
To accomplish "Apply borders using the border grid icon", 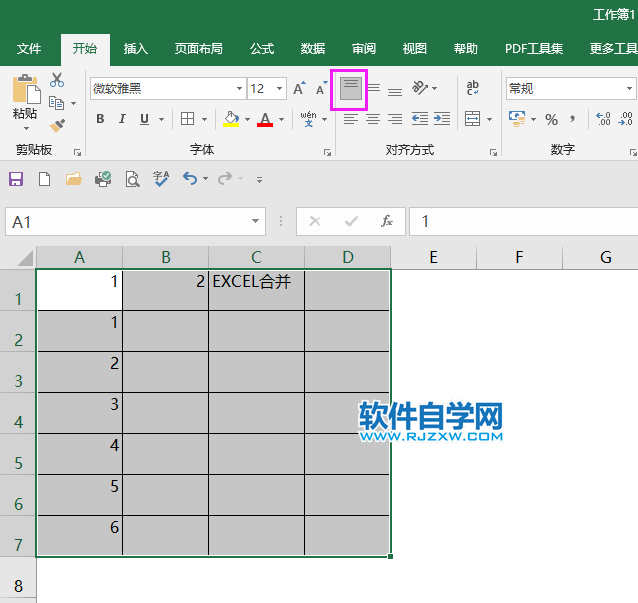I will click(188, 119).
